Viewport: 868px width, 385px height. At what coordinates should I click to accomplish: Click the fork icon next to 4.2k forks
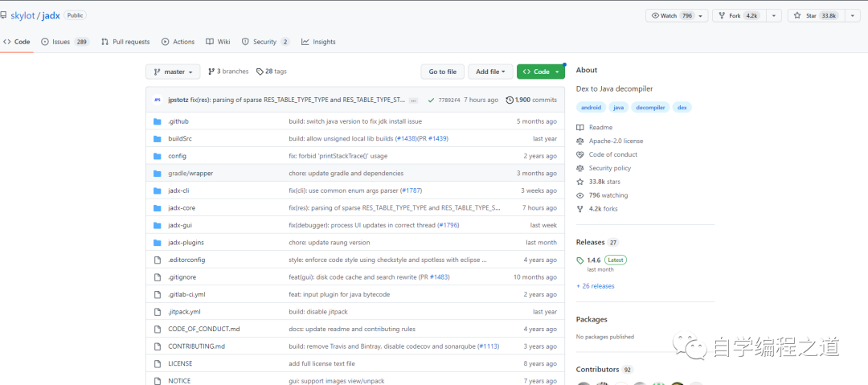pyautogui.click(x=579, y=209)
